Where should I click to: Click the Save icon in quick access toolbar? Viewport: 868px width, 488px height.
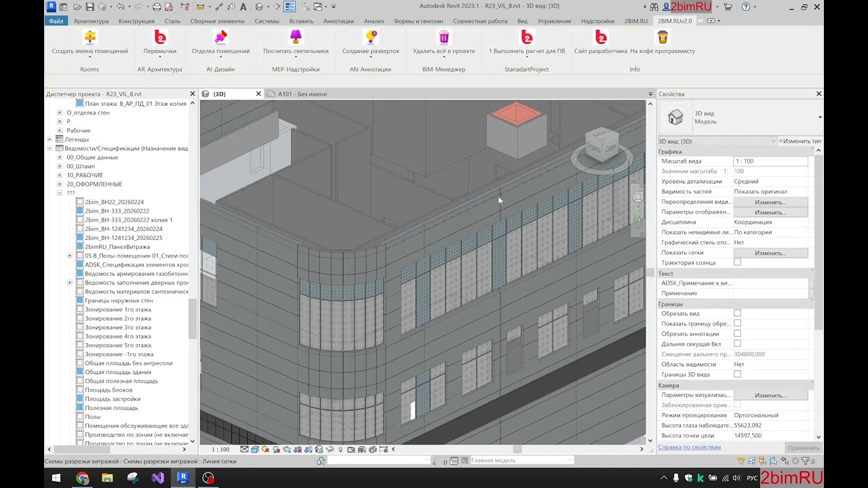[90, 7]
